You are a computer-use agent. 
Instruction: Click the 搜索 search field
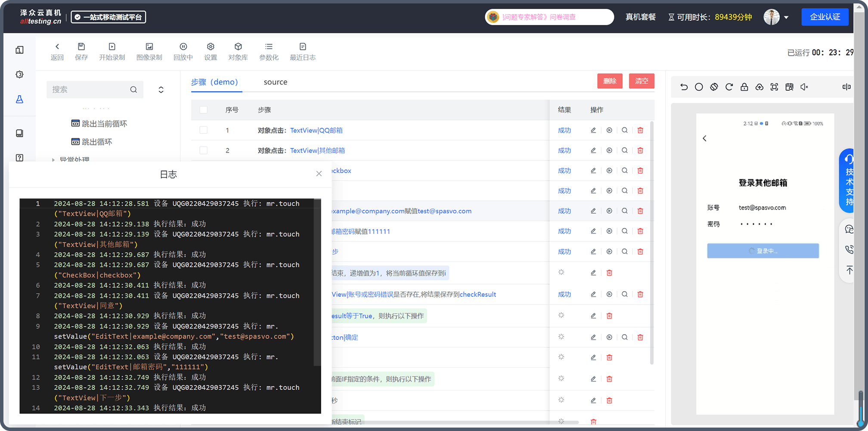point(95,89)
